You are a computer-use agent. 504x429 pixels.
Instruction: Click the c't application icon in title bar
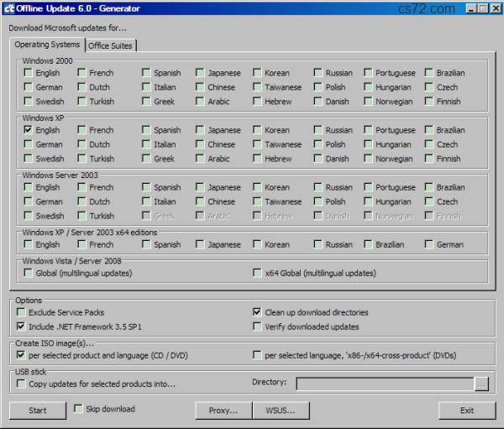pyautogui.click(x=9, y=8)
